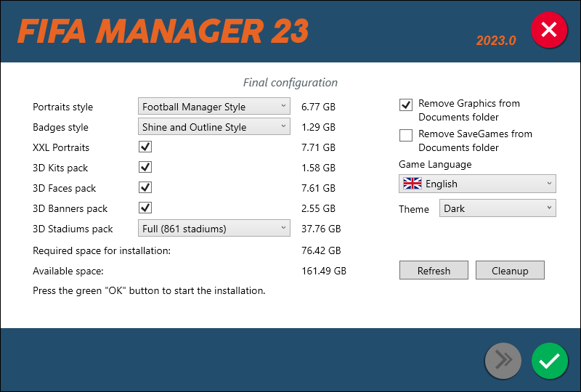Open the Portraits style dropdown
The height and width of the screenshot is (392, 581).
214,107
